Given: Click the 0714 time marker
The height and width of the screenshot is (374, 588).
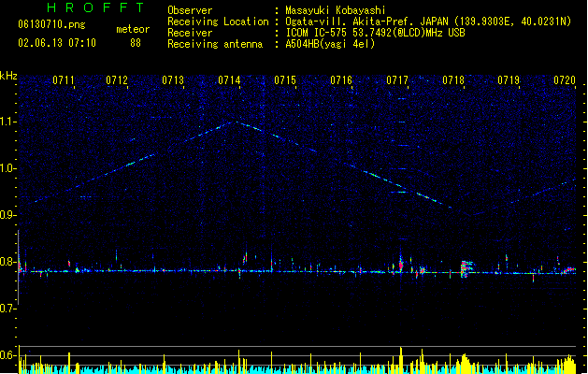Looking at the screenshot, I should [229, 80].
